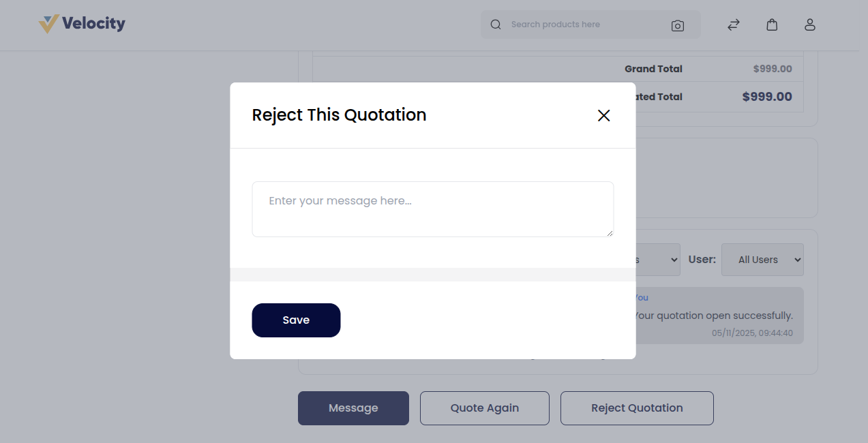
Task: Click the Message button
Action: [353, 408]
